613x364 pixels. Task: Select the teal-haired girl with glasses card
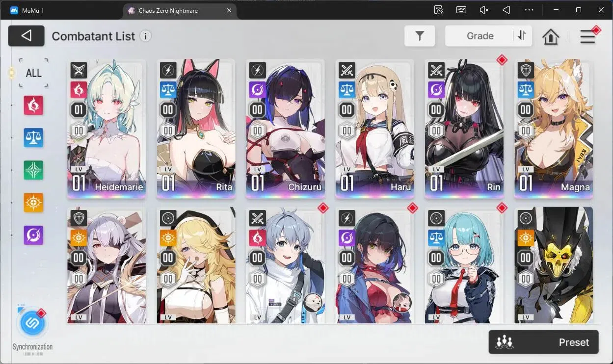[x=464, y=265]
